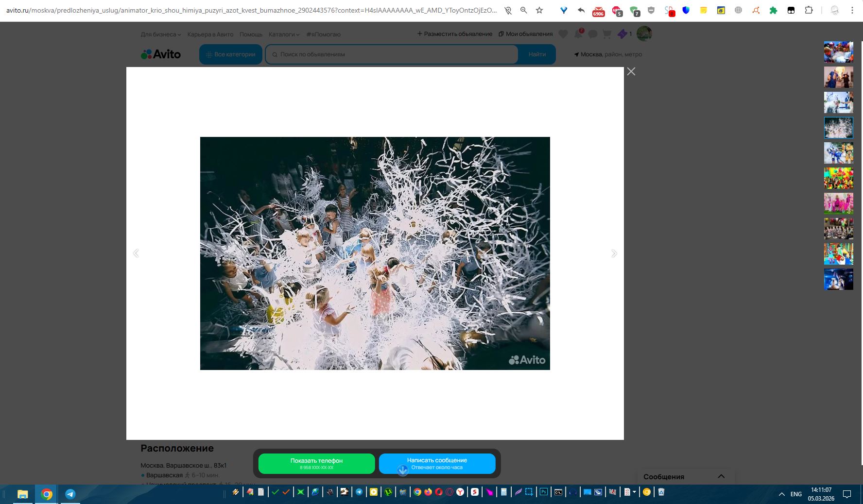Image resolution: width=863 pixels, height=504 pixels.
Task: Click the Avito logo
Action: tap(161, 54)
